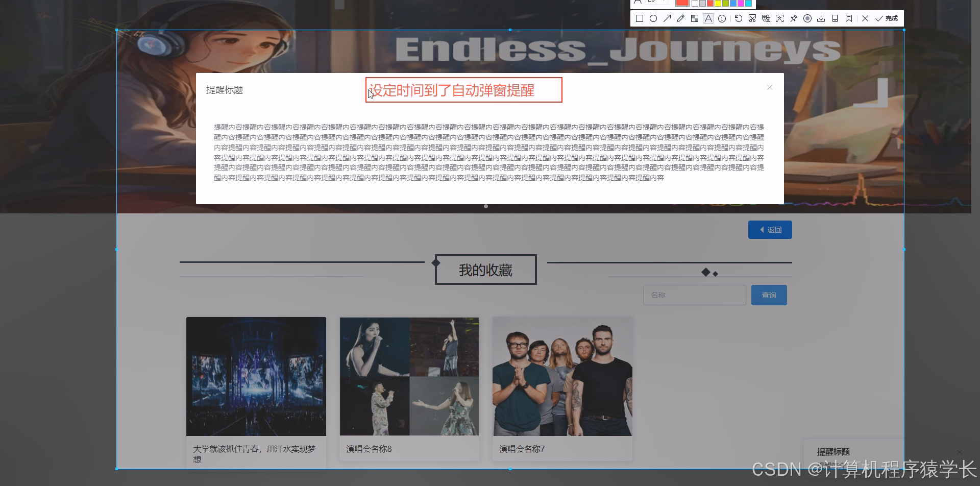
Task: Select the rectangle annotation tool
Action: (x=639, y=18)
